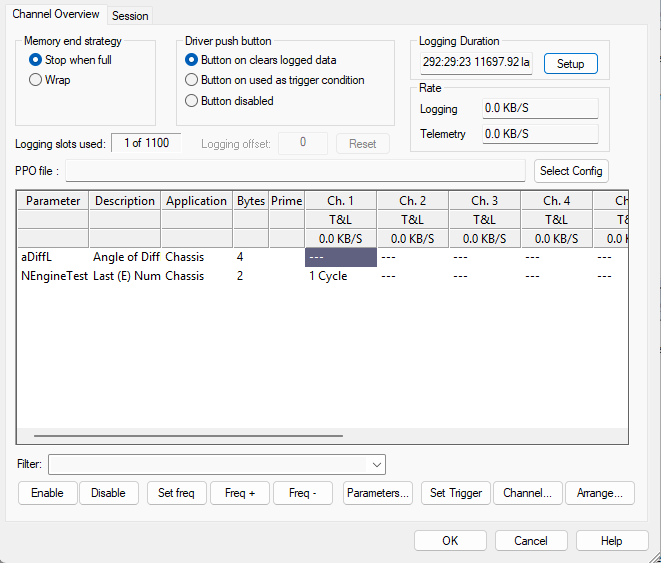Click the Chassis cell in NEngineTest row
The image size is (661, 563).
(197, 276)
